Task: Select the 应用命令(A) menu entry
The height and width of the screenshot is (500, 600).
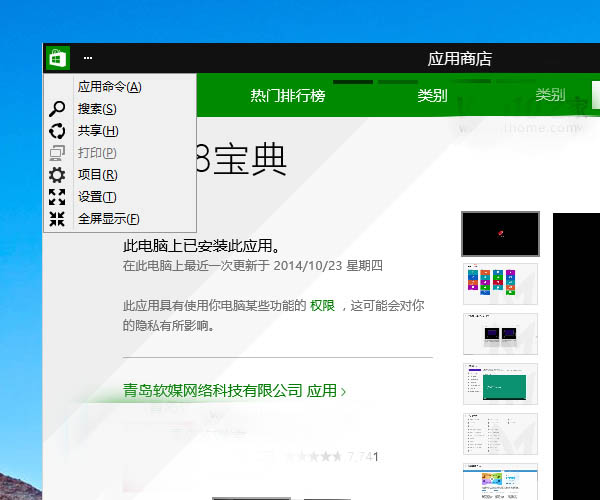Action: click(109, 87)
